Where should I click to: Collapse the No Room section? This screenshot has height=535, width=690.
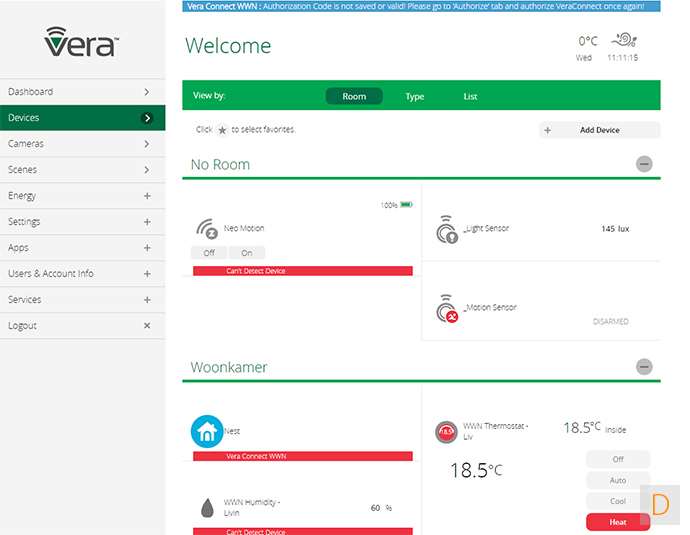click(x=644, y=164)
